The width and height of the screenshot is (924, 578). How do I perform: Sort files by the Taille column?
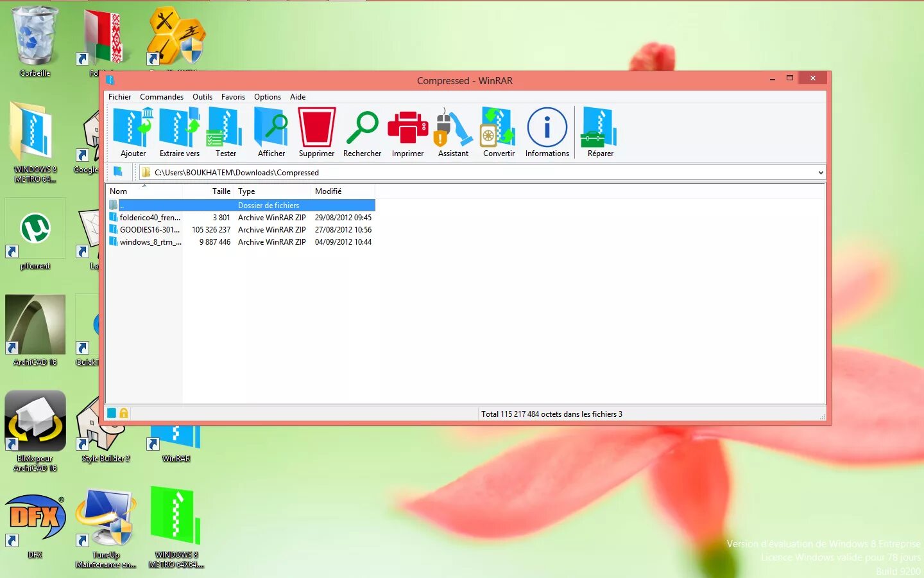point(208,191)
